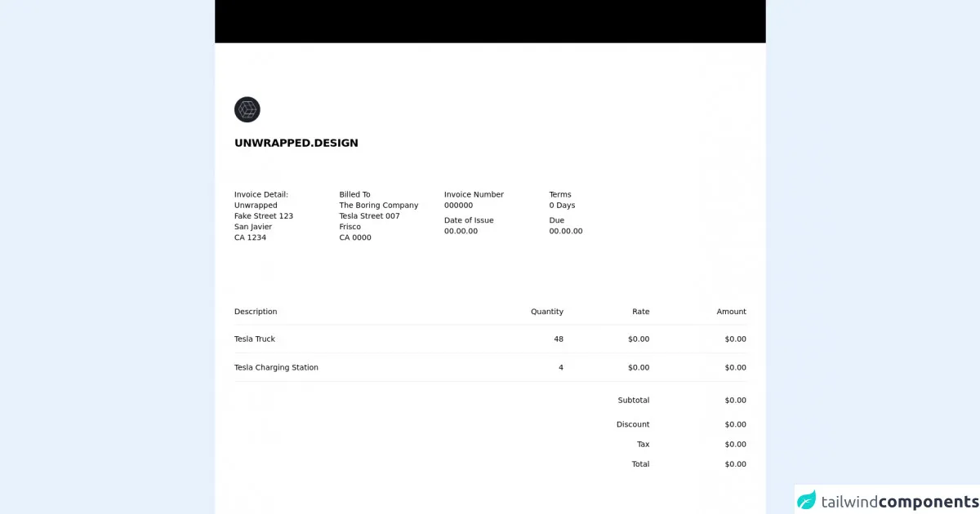Click the Rate column header
The image size is (980, 514).
640,312
